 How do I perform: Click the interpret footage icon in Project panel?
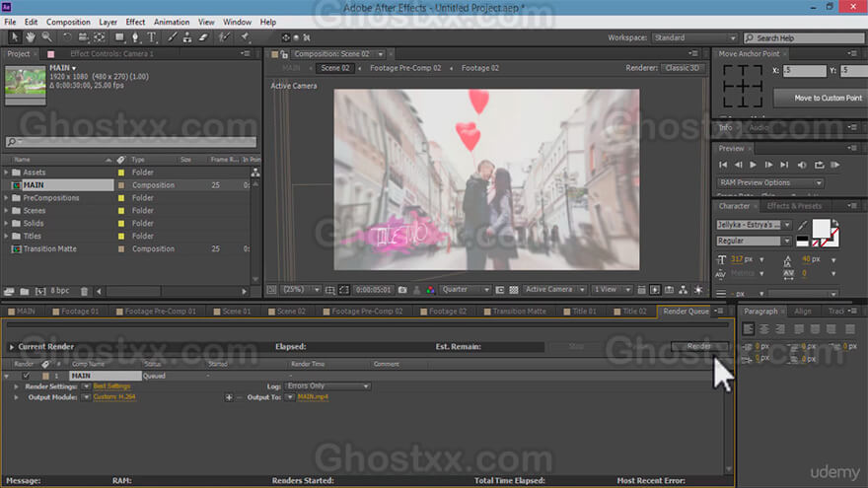(x=9, y=291)
